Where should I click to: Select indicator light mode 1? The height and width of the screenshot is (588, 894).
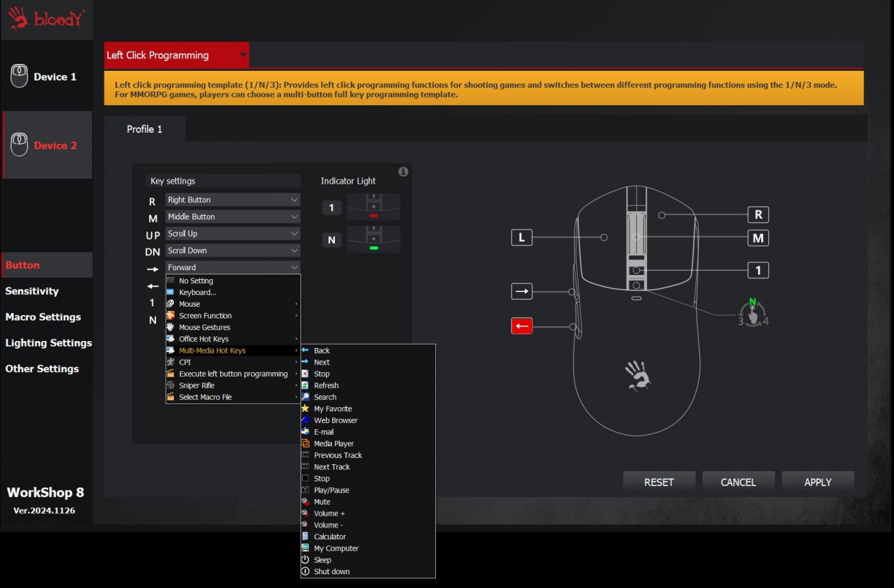(331, 208)
